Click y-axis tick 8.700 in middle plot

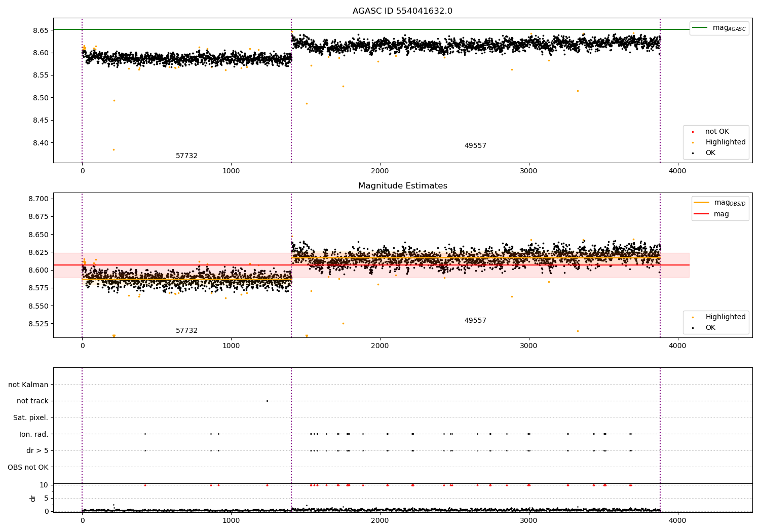(x=39, y=199)
